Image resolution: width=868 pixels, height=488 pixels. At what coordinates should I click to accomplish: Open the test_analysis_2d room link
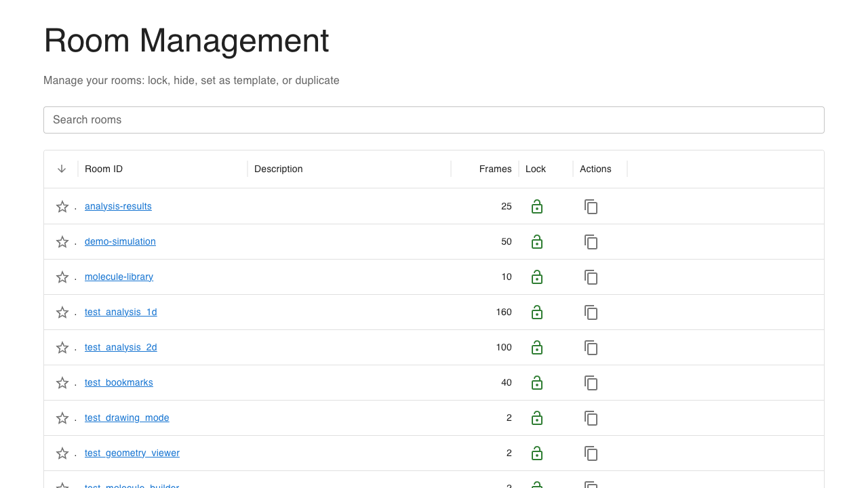[x=121, y=347]
